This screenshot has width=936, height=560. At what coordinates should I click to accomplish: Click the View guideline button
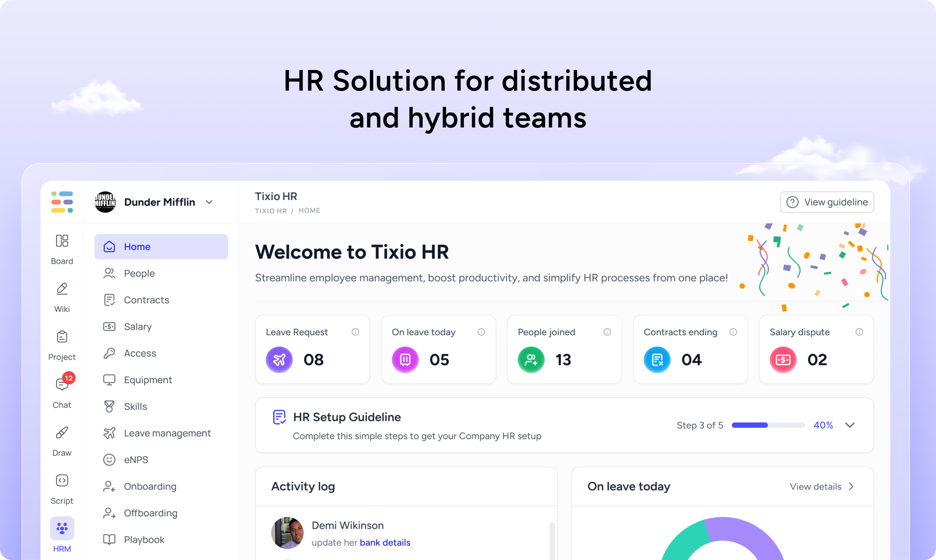pyautogui.click(x=827, y=202)
